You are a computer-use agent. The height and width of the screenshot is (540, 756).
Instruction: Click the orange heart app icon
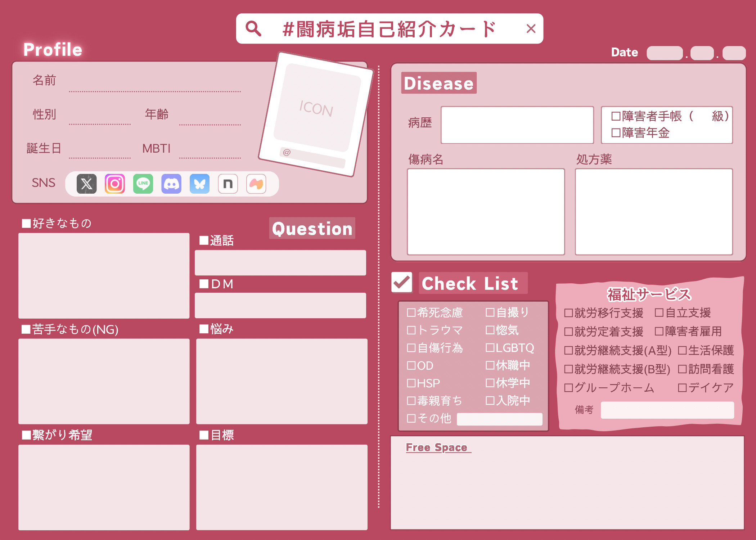(x=256, y=184)
